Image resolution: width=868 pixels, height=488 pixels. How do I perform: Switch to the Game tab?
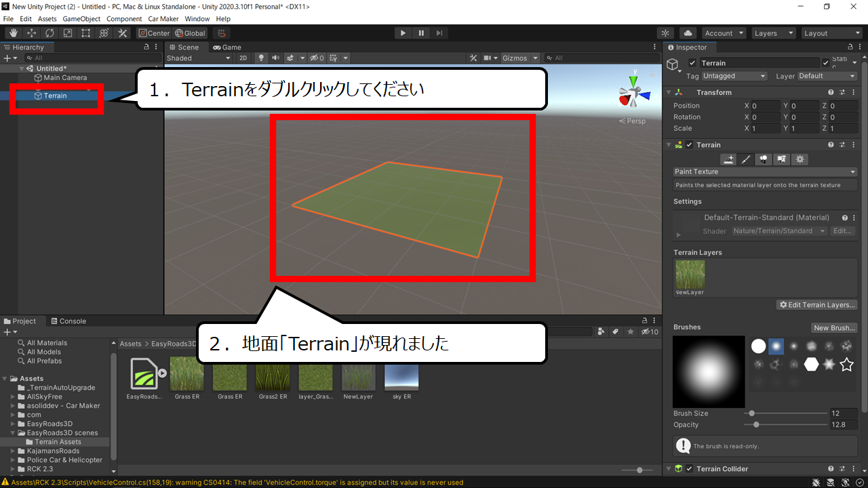pos(227,47)
